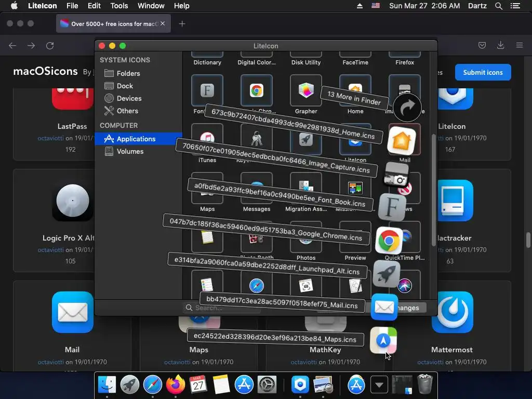532x399 pixels.
Task: Click the Grapher app icon well
Action: [305, 90]
